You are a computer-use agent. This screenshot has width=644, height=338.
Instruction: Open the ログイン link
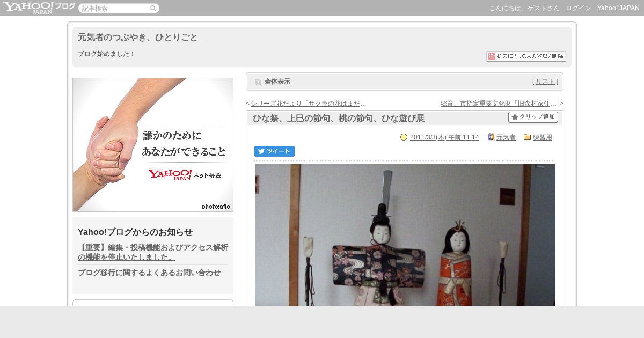coord(579,8)
